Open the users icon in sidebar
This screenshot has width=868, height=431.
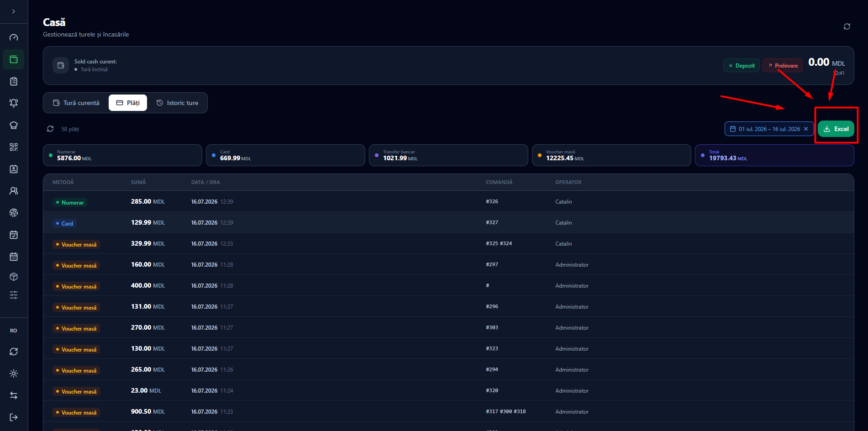pos(14,191)
